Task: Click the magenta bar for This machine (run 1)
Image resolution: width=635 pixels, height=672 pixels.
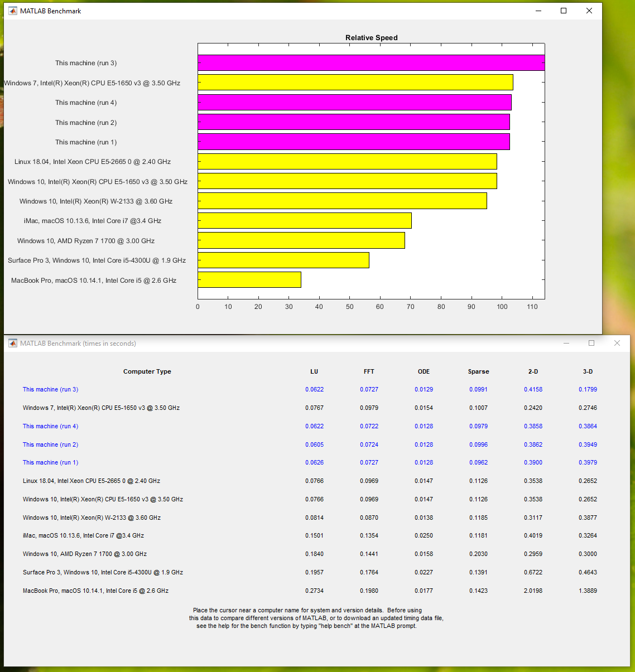Action: click(x=354, y=142)
